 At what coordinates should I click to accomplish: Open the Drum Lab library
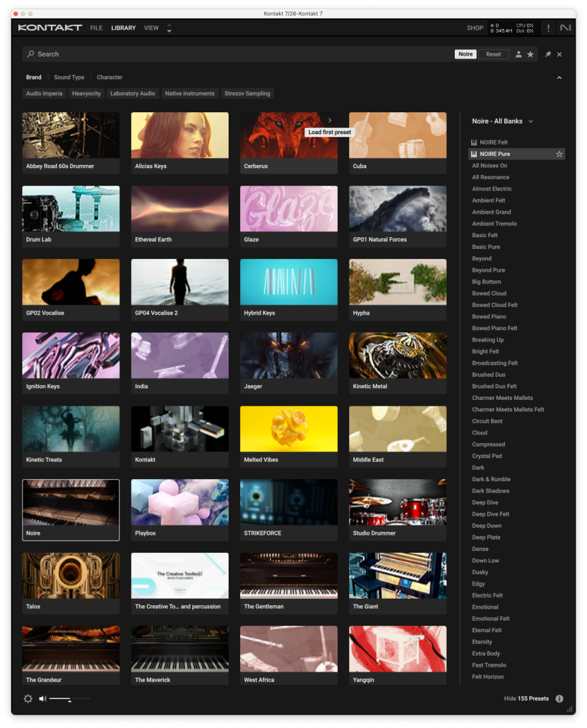coord(71,217)
